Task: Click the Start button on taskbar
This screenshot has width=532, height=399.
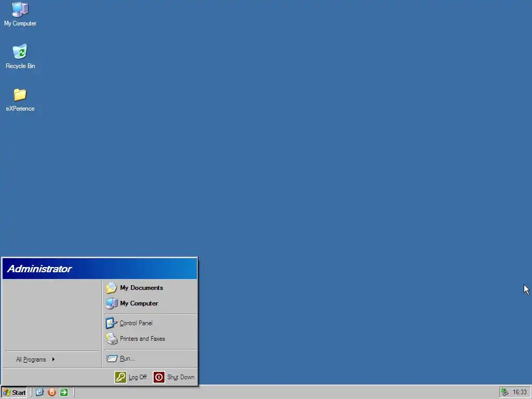Action: click(14, 393)
